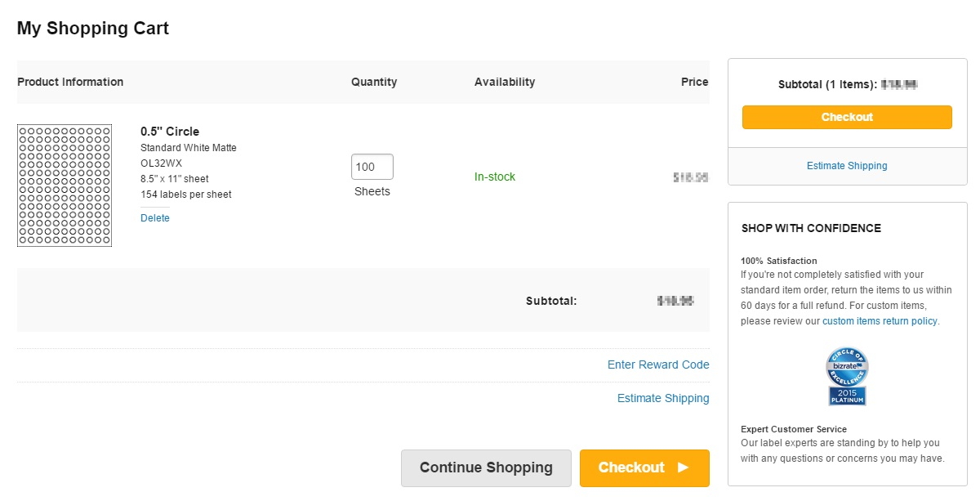The image size is (980, 501).
Task: Click the arrow icon on the bottom Checkout button
Action: [684, 467]
